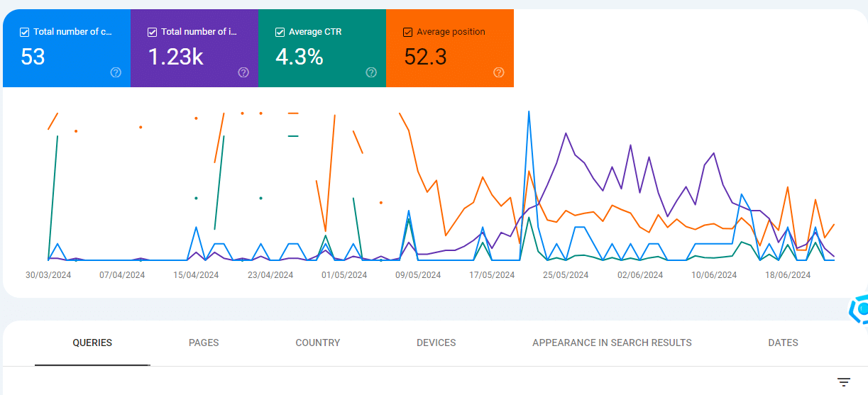
Task: Switch to the Pages tab
Action: [x=204, y=343]
